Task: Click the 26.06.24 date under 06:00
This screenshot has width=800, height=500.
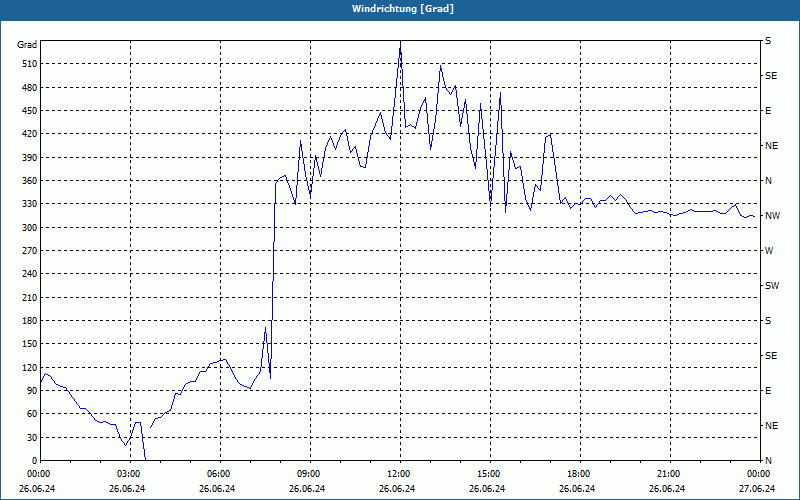Action: coord(217,489)
